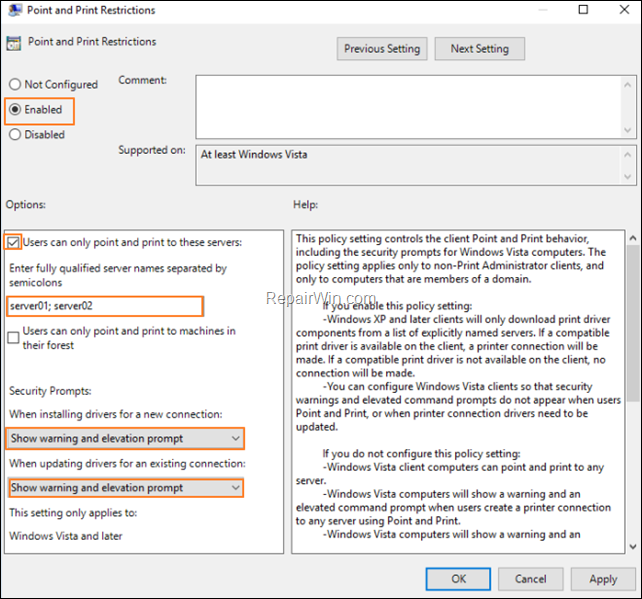Toggle 'Users can only point and print to these servers'
642x599 pixels.
(x=13, y=242)
